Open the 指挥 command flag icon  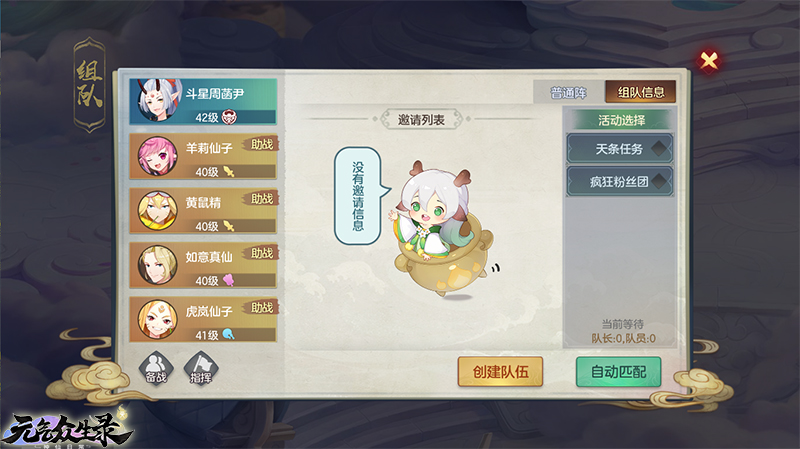(x=201, y=367)
